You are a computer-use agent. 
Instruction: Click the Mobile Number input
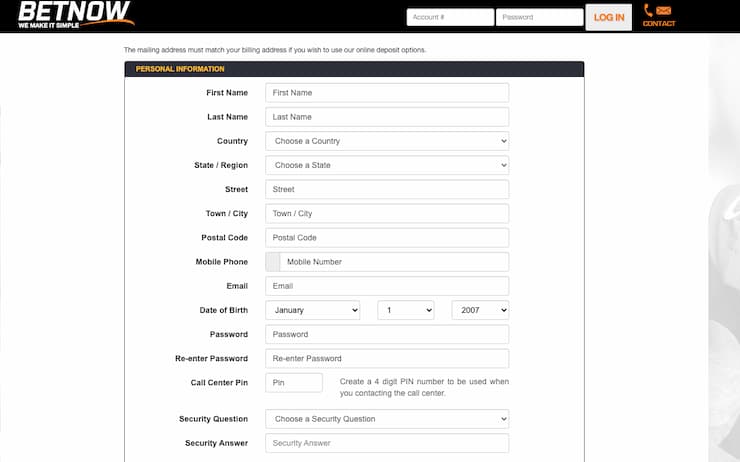394,261
